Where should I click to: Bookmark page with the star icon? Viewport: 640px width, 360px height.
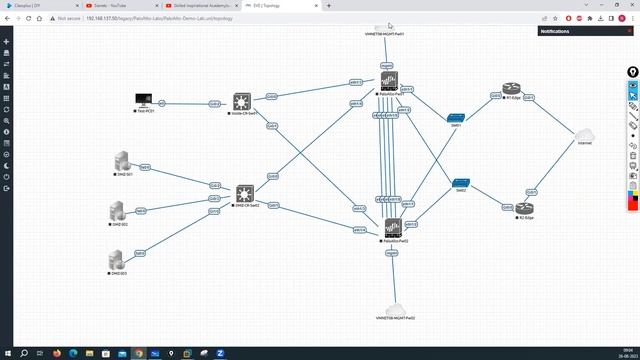coord(555,18)
